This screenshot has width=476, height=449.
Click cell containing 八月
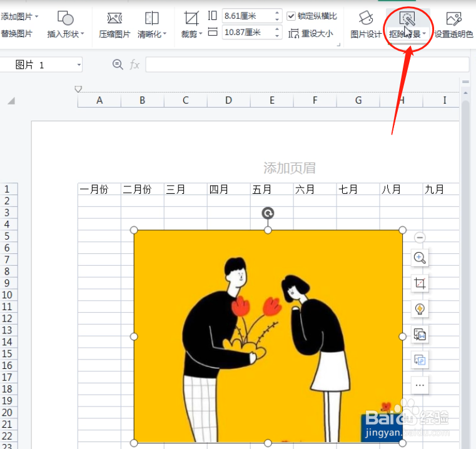(x=401, y=189)
